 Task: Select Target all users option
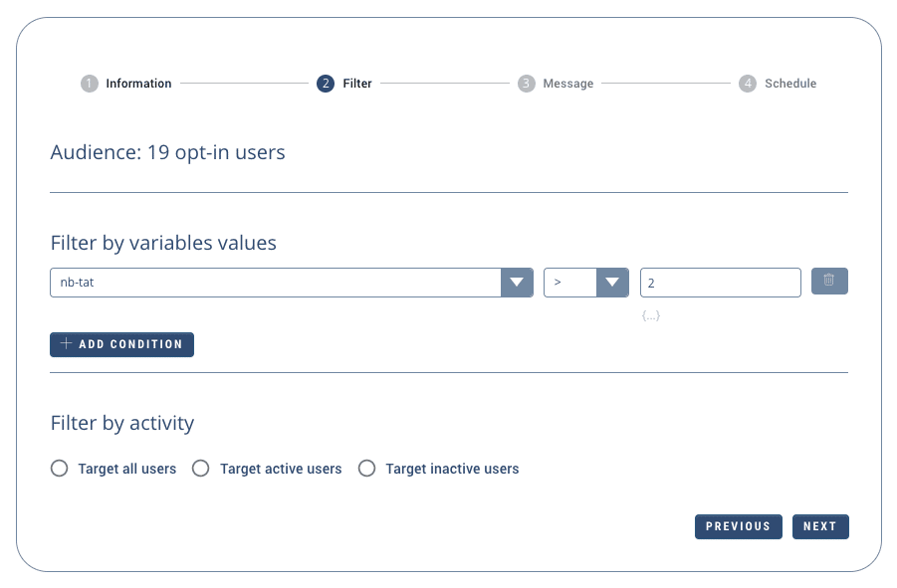coord(59,469)
